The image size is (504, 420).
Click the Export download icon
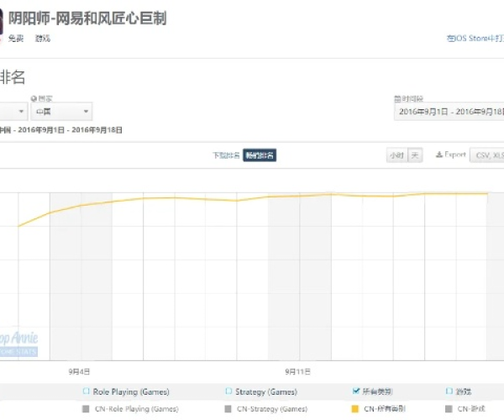(x=439, y=155)
